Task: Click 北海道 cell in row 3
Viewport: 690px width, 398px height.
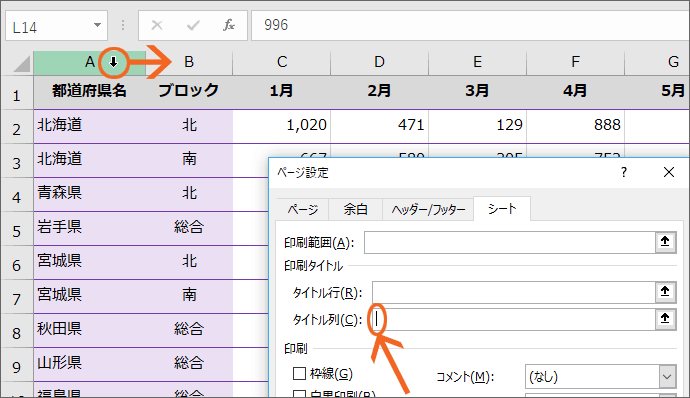Action: [90, 160]
